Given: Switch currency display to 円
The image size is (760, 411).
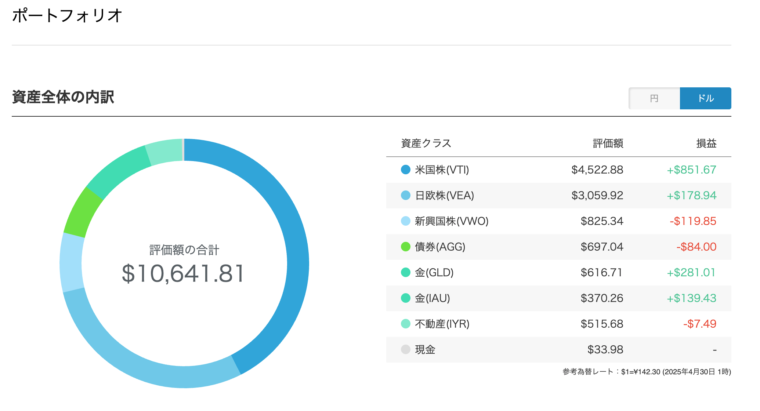Looking at the screenshot, I should pyautogui.click(x=654, y=98).
